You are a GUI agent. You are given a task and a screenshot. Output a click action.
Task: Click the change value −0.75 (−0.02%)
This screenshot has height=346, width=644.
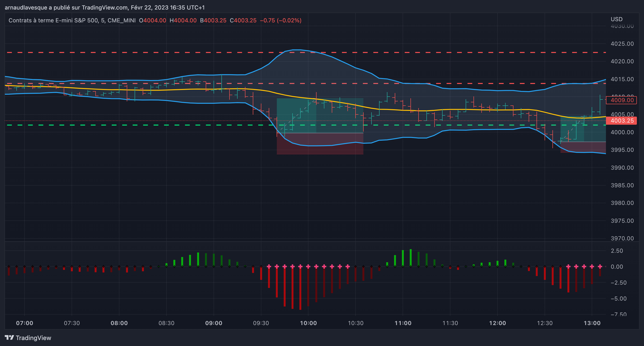(280, 20)
